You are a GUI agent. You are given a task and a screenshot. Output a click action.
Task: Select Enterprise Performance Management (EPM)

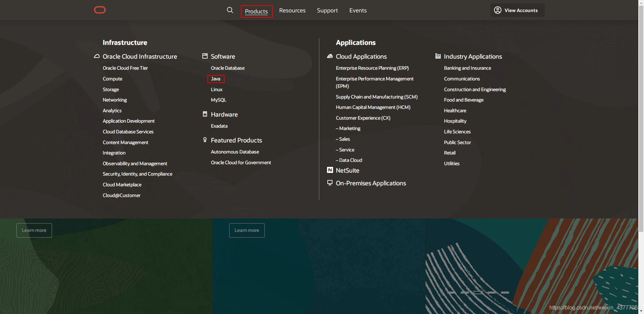coord(375,82)
